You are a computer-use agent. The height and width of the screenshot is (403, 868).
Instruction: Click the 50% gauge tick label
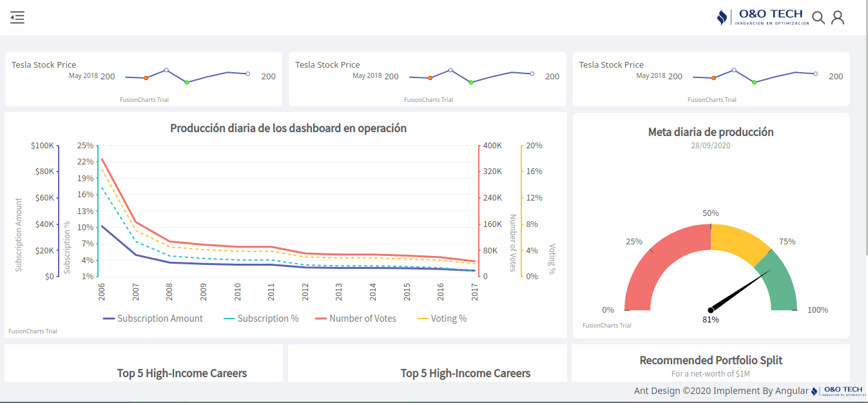[x=711, y=213]
